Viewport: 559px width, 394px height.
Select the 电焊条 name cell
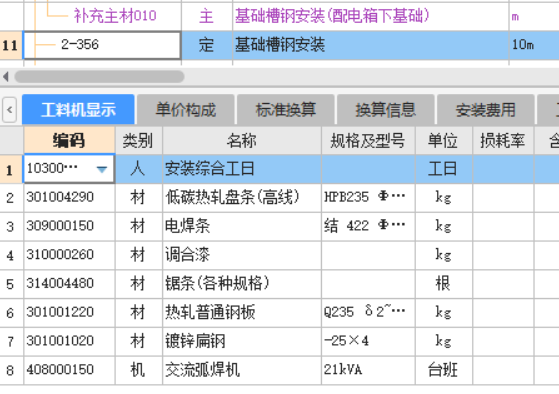pos(242,226)
